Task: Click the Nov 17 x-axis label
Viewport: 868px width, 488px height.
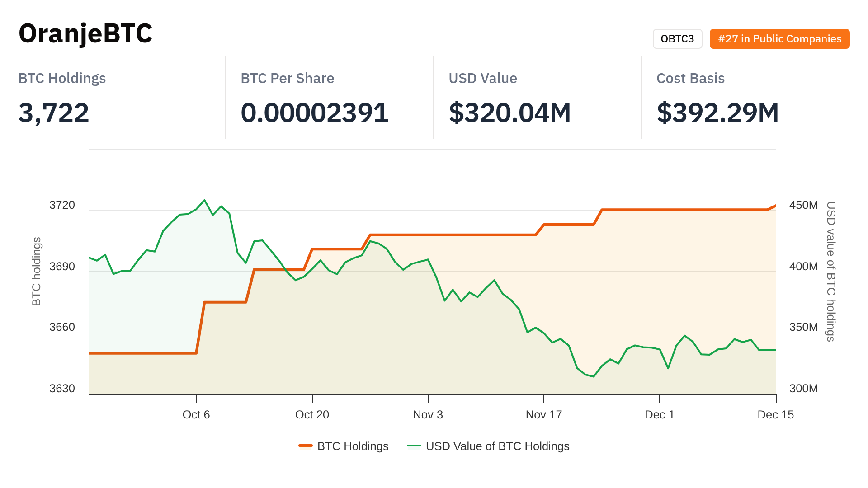Action: (543, 415)
